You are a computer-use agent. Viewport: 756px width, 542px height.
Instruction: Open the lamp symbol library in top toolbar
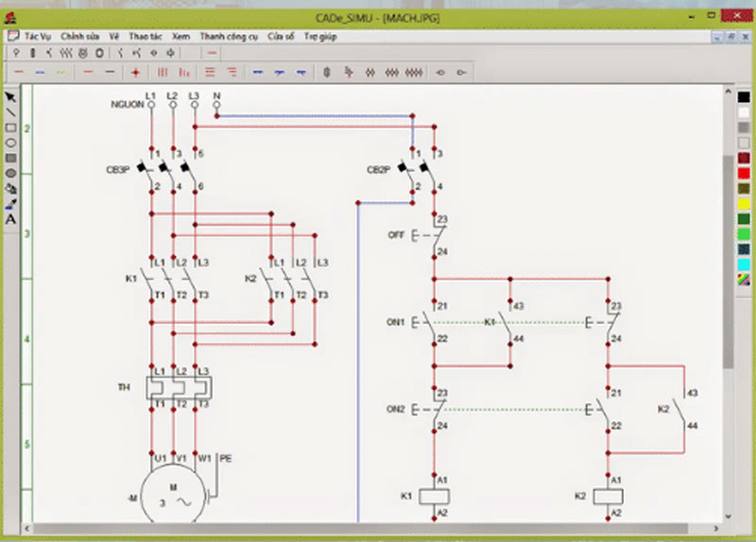coord(16,53)
